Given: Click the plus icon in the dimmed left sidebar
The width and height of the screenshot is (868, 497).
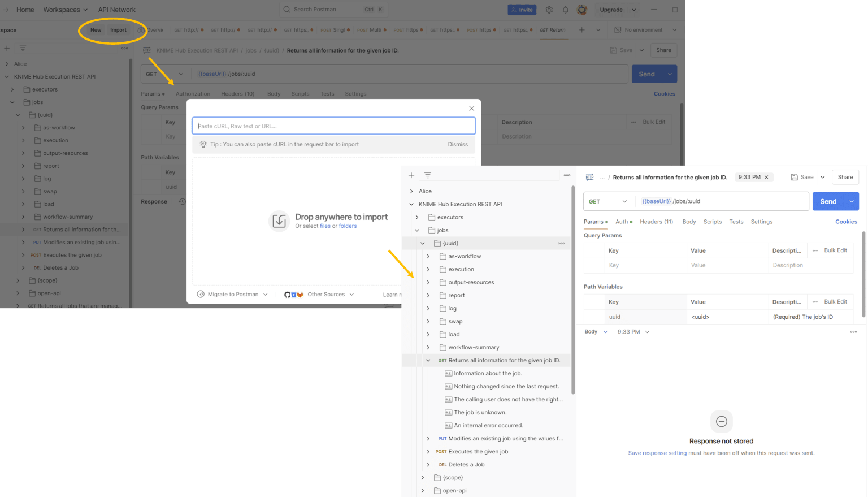Looking at the screenshot, I should tap(7, 49).
